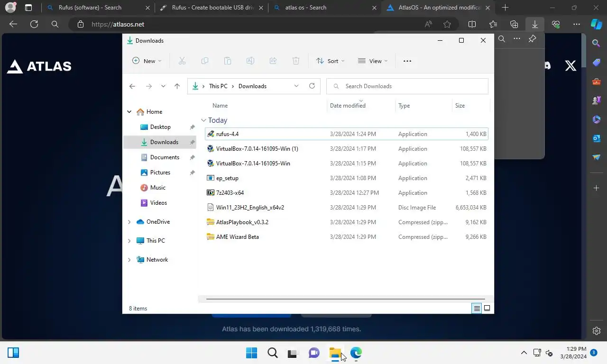Image resolution: width=607 pixels, height=364 pixels.
Task: Pin the Edge downloads flyout
Action: coord(532,39)
